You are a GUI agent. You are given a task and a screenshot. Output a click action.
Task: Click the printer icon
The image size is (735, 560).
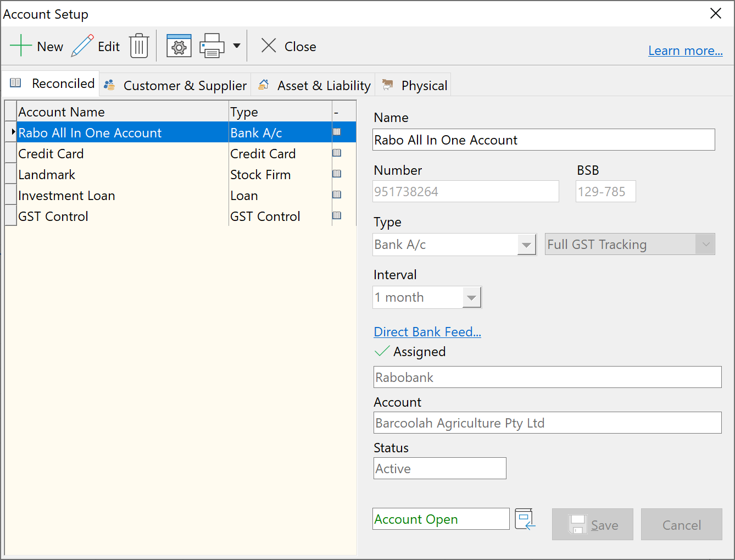212,46
